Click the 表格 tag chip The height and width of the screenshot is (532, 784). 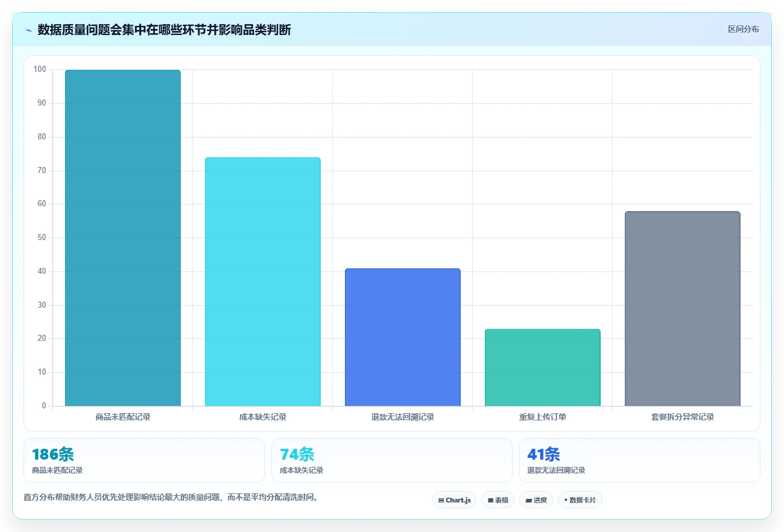tap(498, 500)
